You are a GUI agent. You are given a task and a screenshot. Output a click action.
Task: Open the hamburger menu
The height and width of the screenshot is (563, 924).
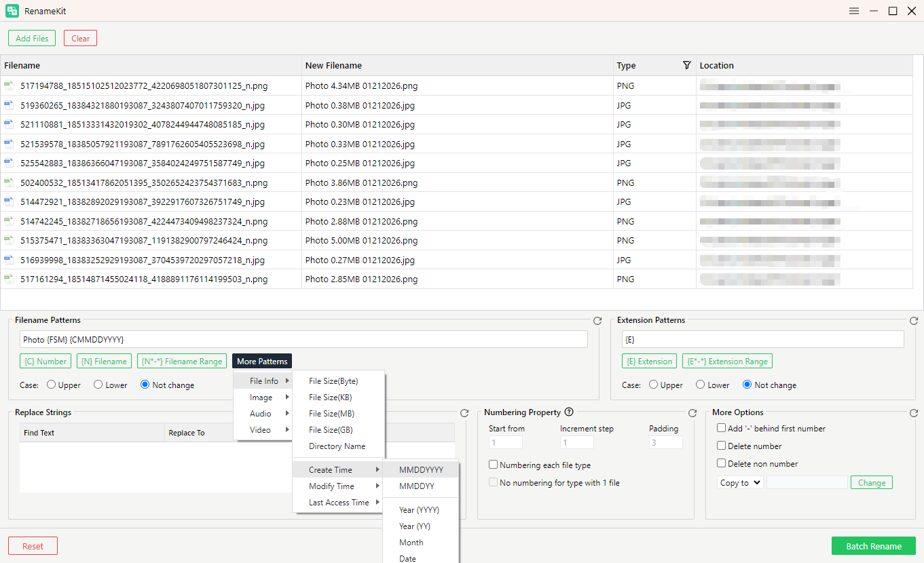pyautogui.click(x=853, y=11)
